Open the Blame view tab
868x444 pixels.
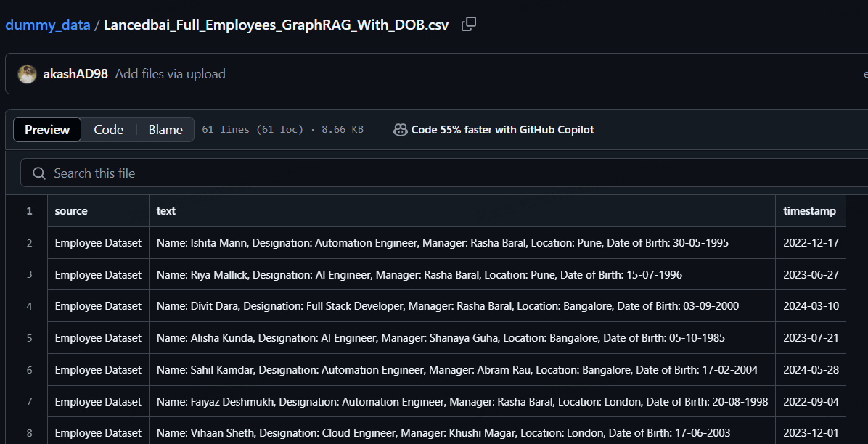coord(165,129)
